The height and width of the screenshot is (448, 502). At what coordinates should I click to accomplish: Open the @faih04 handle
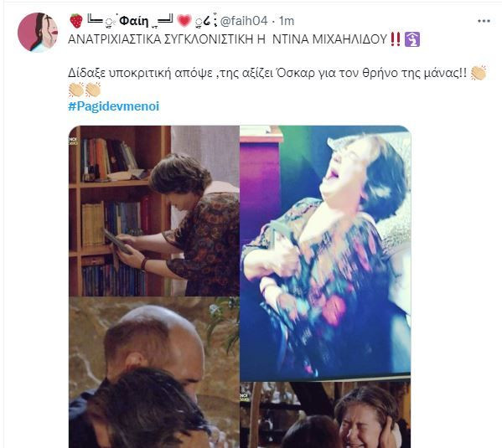(244, 21)
